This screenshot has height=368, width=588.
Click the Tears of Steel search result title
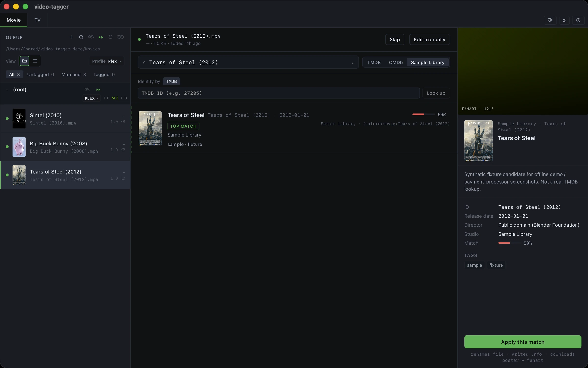186,115
